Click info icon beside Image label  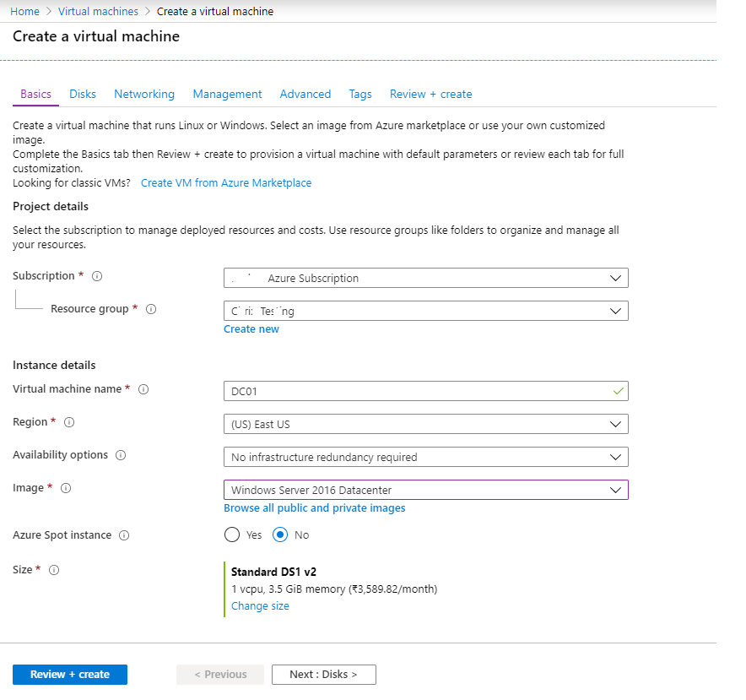(x=66, y=488)
